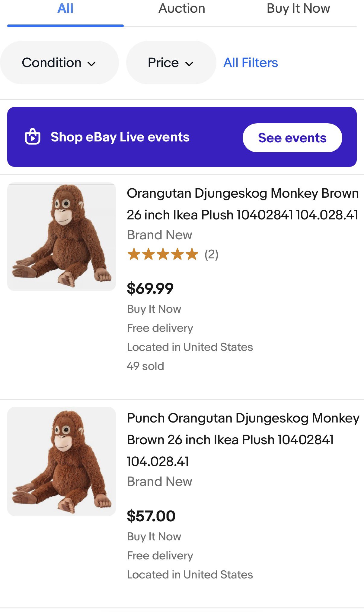
Task: Switch to the All tab
Action: tap(65, 9)
